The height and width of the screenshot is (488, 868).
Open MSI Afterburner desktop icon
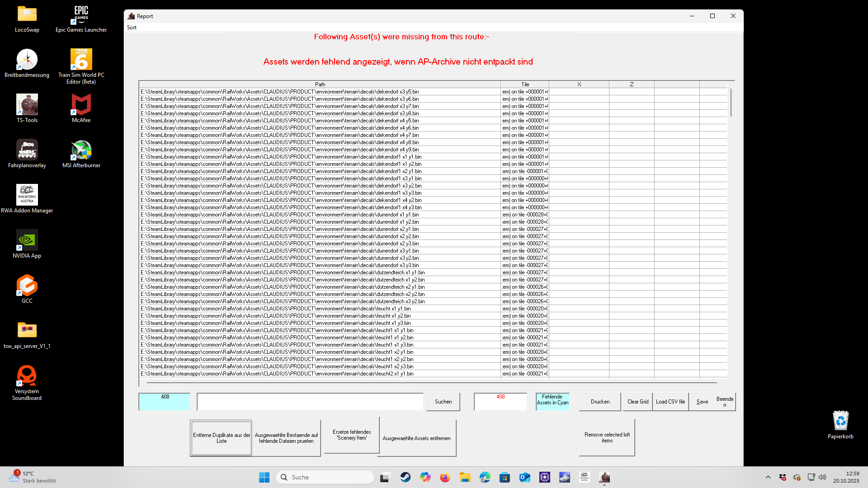click(81, 150)
